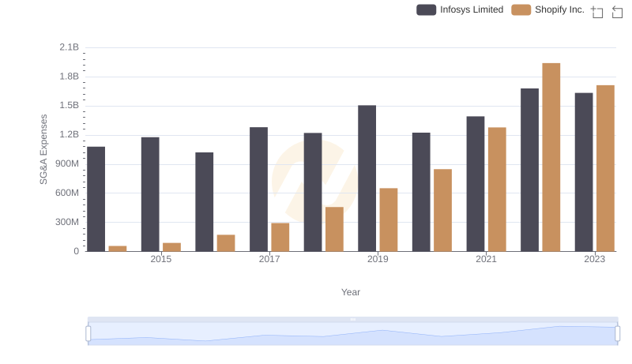Click the 1.2B y-axis label
The width and height of the screenshot is (632, 364).
(70, 134)
